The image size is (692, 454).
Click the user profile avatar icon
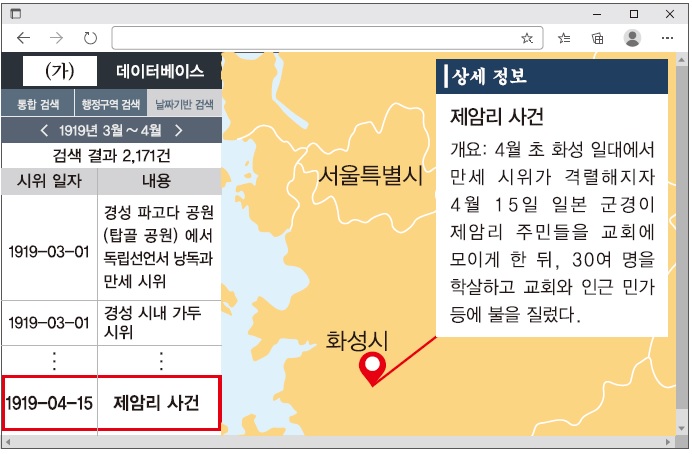click(x=632, y=38)
